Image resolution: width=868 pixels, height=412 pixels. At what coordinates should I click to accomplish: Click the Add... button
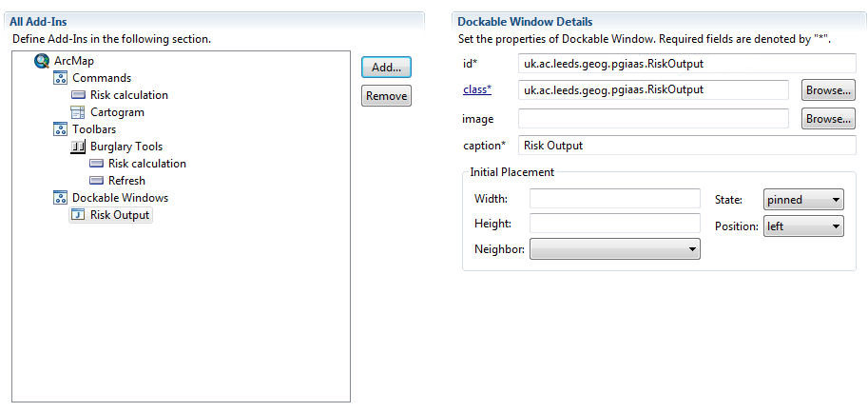[386, 68]
